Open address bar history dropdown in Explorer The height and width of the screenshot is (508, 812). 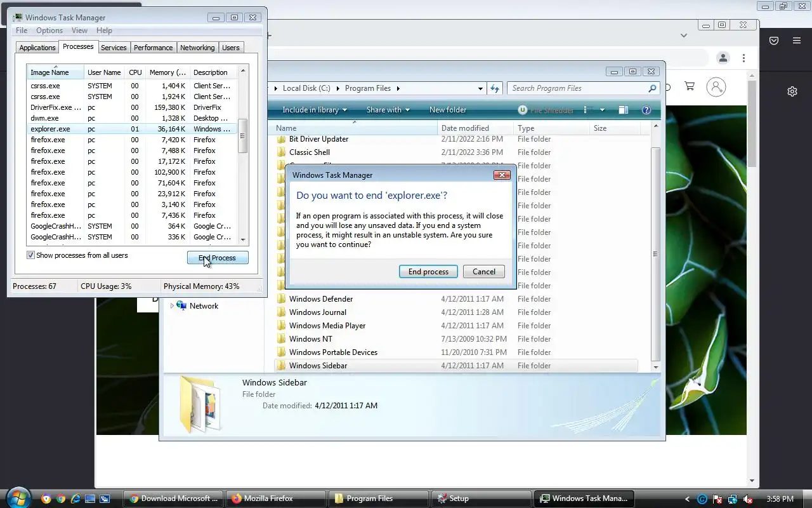tap(480, 88)
